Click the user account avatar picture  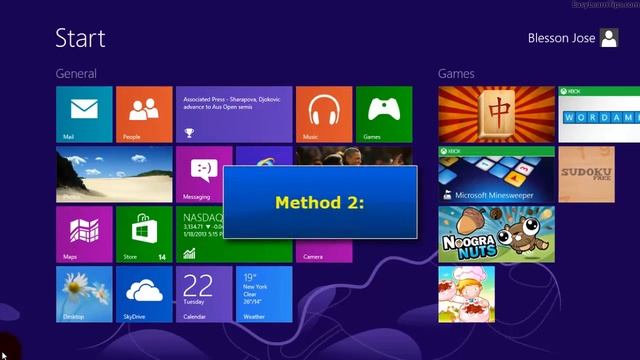coord(609,38)
